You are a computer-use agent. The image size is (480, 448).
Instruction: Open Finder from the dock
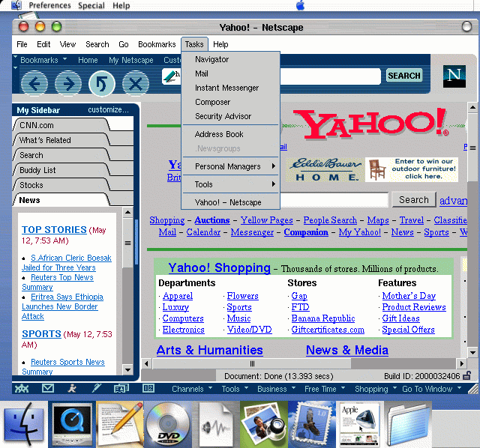pos(24,424)
